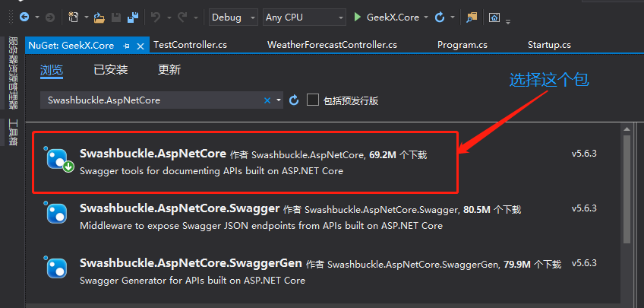The width and height of the screenshot is (644, 308).
Task: Select the 更新 updates tab
Action: pyautogui.click(x=169, y=70)
